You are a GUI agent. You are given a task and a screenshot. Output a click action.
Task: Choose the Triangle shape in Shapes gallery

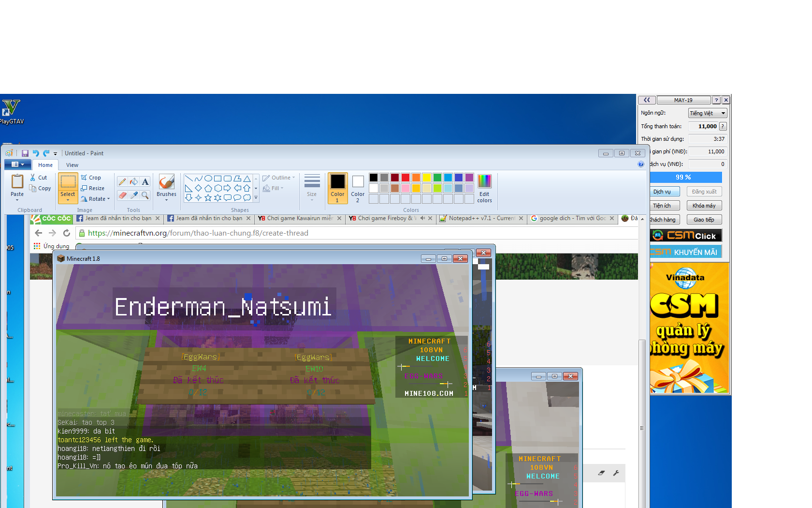click(247, 179)
